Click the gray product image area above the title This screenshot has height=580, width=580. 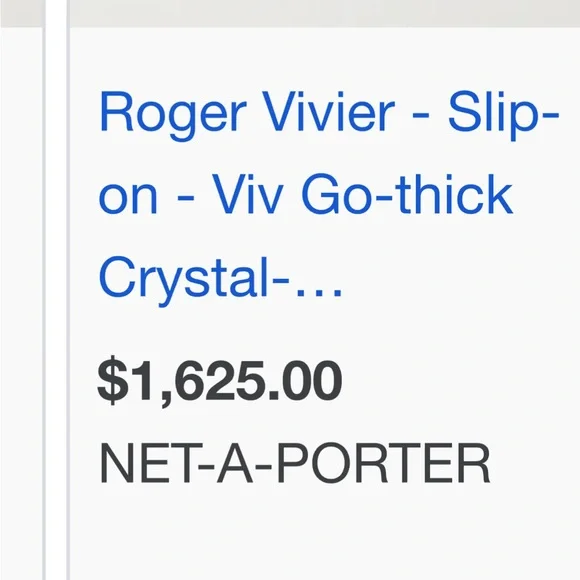click(x=324, y=13)
